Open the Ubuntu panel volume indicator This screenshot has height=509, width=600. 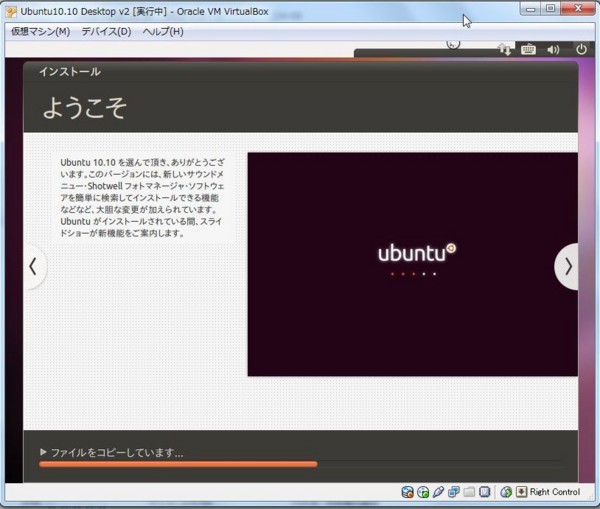click(553, 50)
